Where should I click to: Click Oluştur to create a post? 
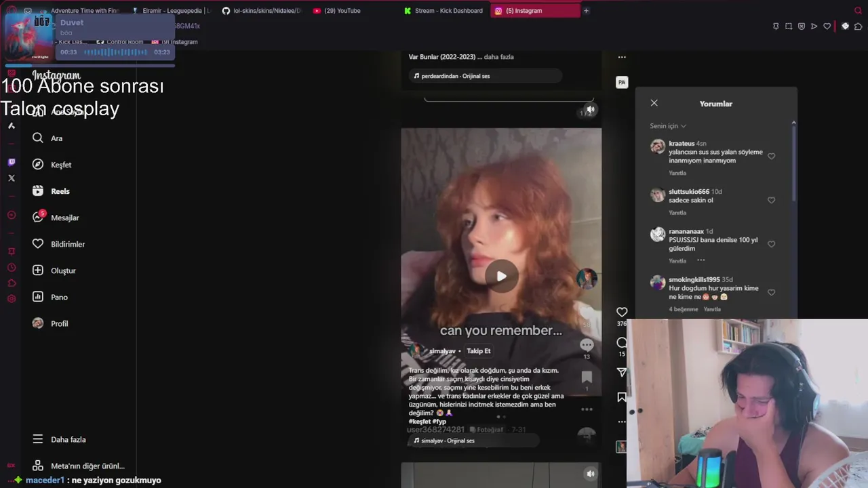(x=54, y=270)
